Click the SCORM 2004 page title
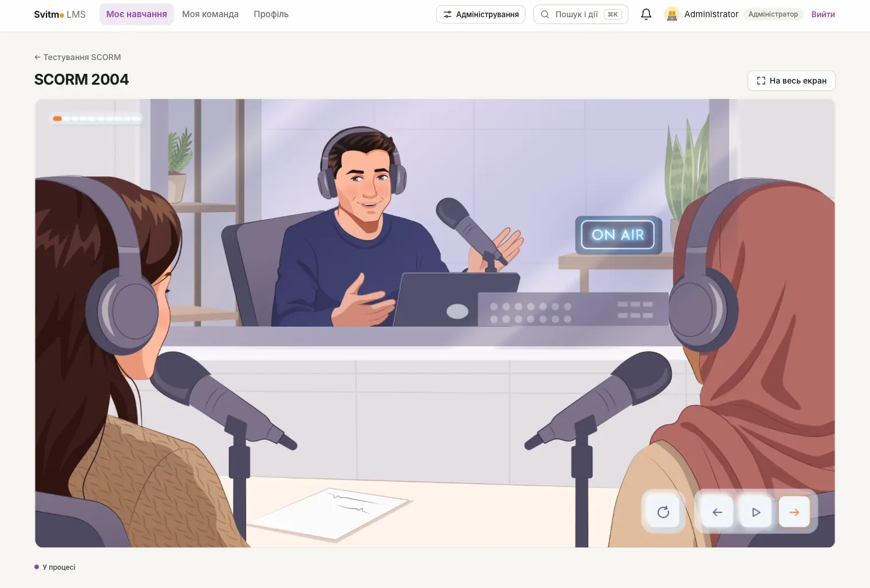Screen dimensions: 870x588 pos(81,80)
